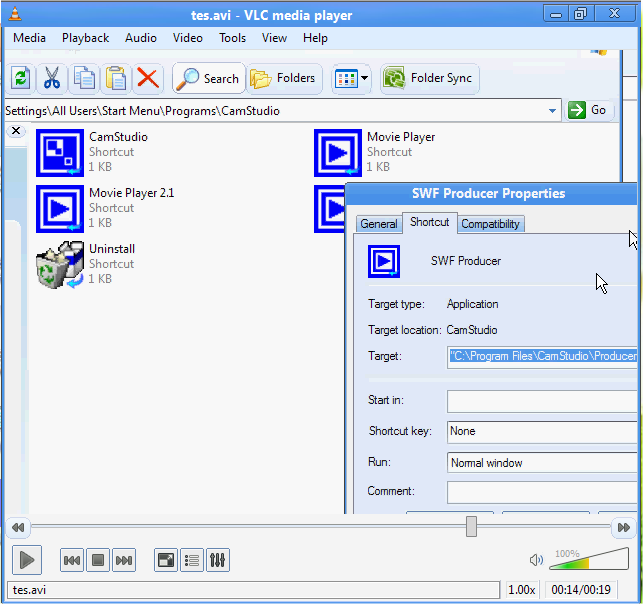Click the Shortcut key field

point(542,432)
